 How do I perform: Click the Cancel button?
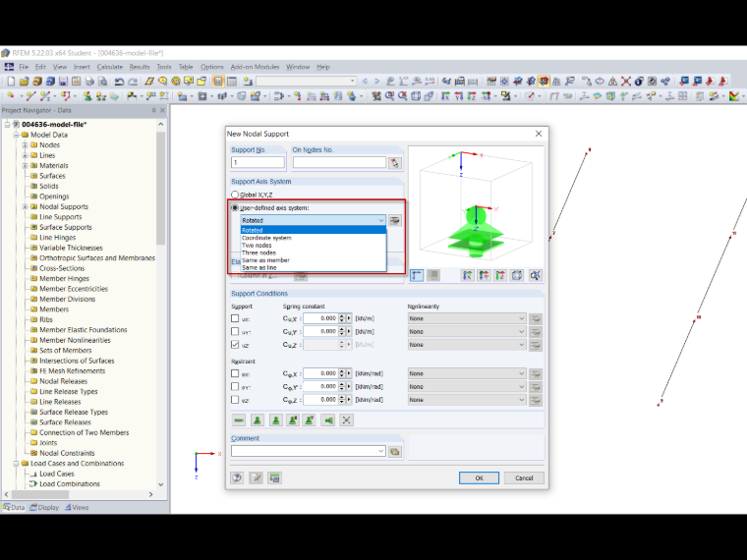click(x=524, y=478)
